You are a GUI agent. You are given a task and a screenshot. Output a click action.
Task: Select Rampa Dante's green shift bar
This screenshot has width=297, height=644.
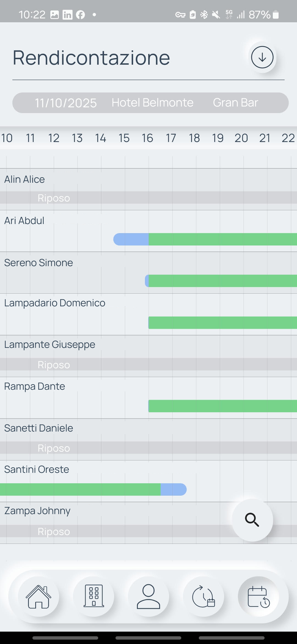coord(223,406)
